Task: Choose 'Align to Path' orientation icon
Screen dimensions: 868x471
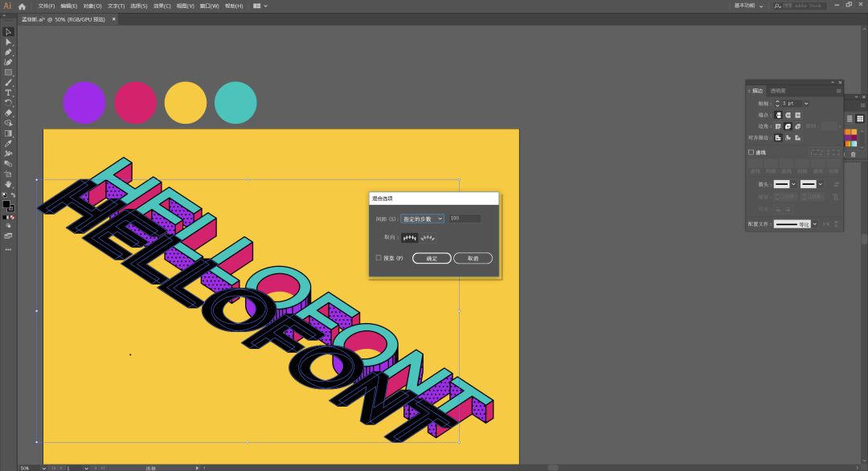Action: point(428,238)
